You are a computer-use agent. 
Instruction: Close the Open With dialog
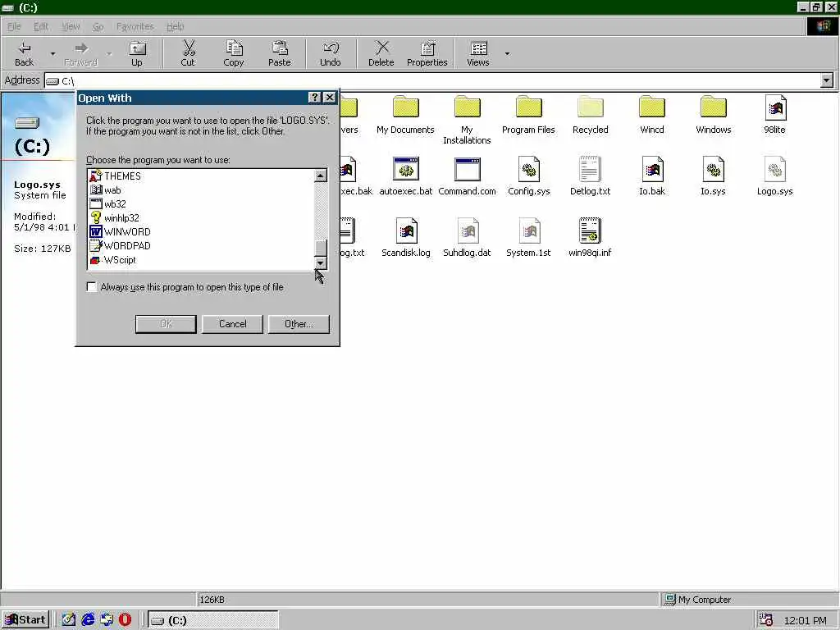pyautogui.click(x=330, y=98)
